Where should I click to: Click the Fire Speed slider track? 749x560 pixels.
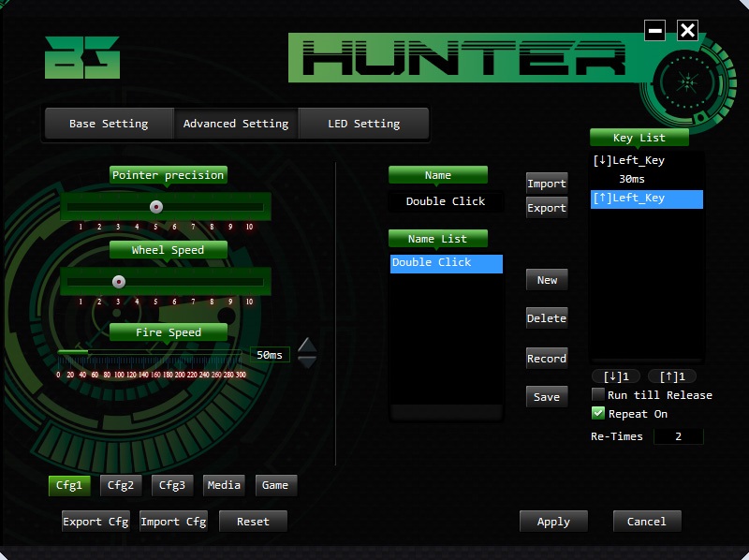[x=149, y=352]
